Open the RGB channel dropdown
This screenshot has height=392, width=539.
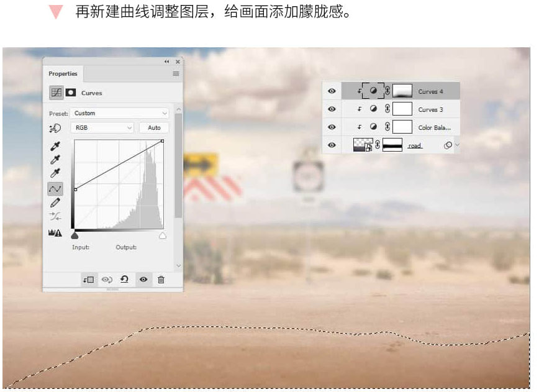click(x=102, y=127)
